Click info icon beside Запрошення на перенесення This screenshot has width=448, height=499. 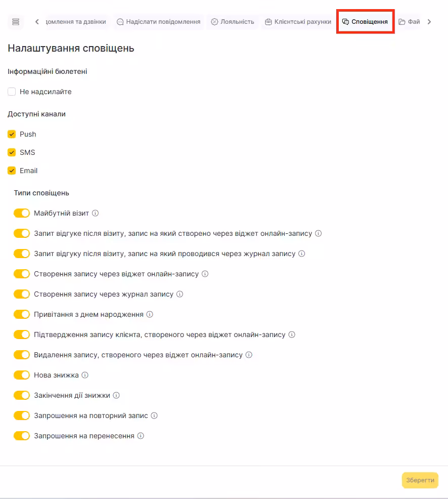(141, 436)
